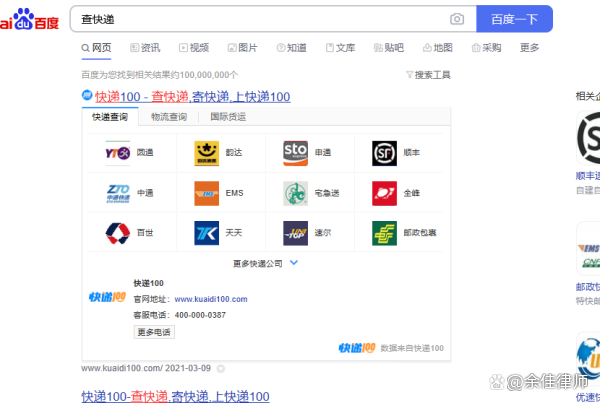Switch to the 资讯 tab
The width and height of the screenshot is (600, 403).
145,48
